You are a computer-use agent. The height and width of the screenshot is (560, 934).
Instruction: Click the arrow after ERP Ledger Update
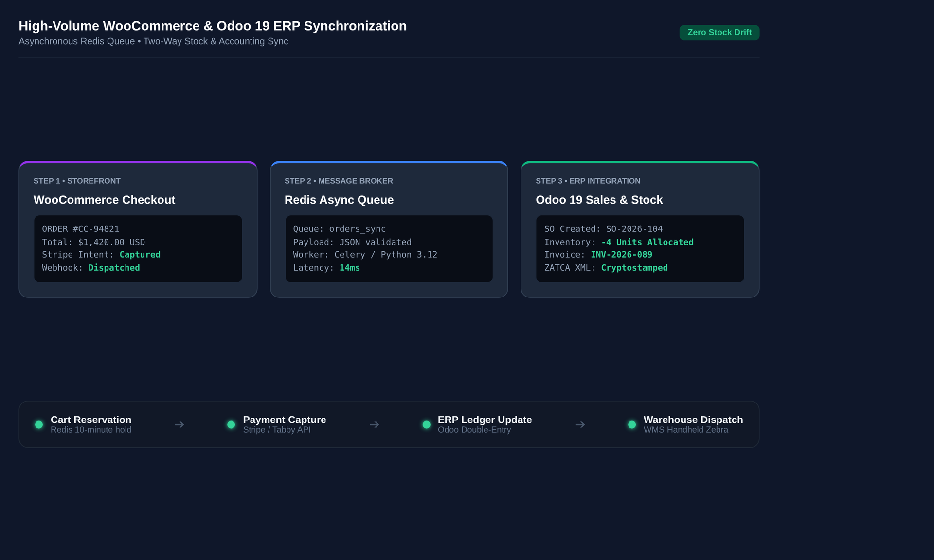[x=580, y=425]
